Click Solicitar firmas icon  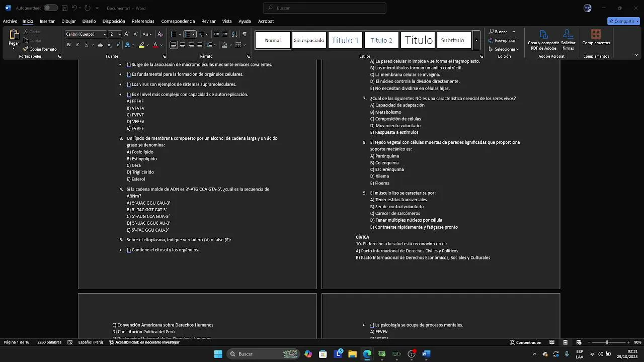568,40
